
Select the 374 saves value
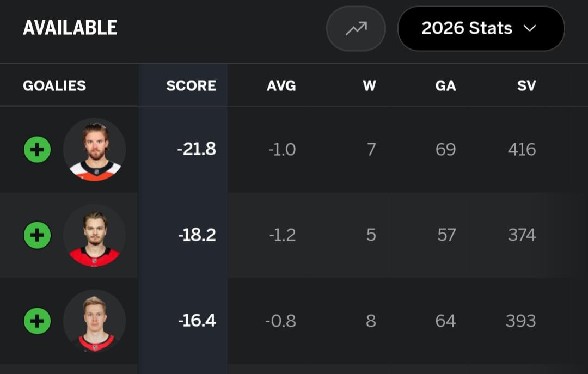522,235
